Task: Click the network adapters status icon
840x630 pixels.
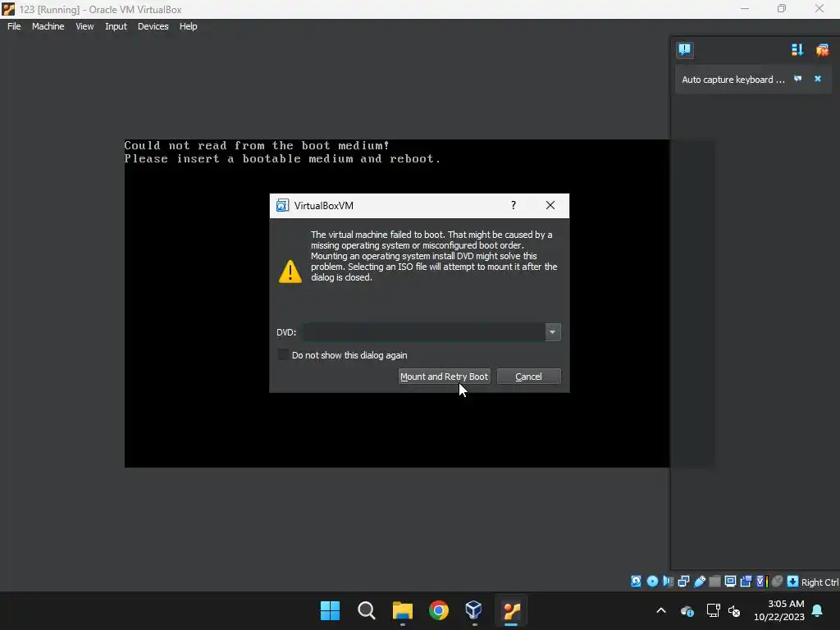Action: click(683, 582)
